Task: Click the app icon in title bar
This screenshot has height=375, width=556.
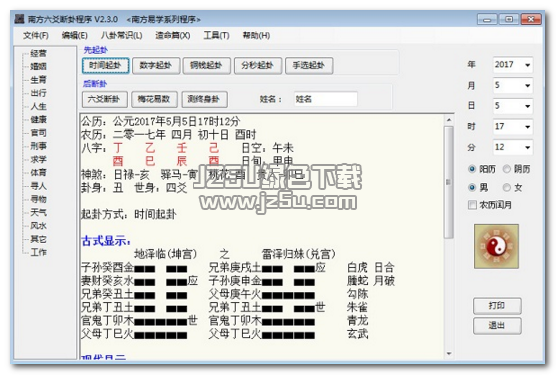Action: [20, 19]
